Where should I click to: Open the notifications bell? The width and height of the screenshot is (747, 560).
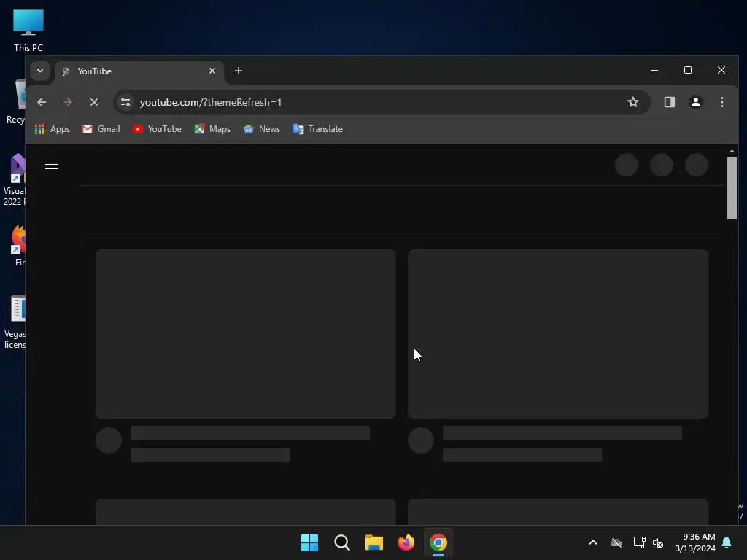point(727,542)
